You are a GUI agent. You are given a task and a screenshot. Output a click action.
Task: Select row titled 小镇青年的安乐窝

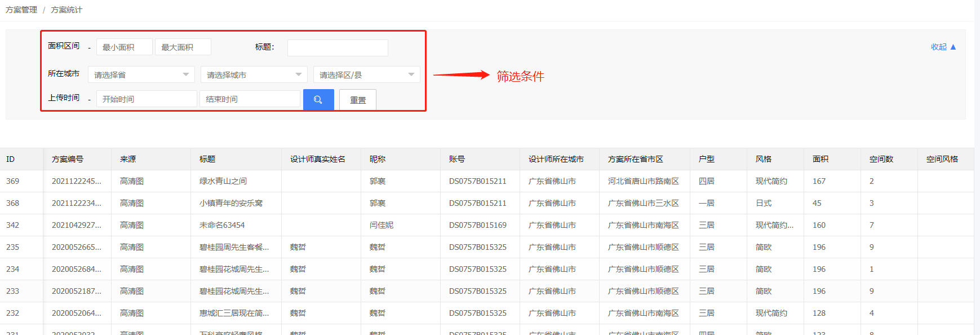tap(231, 203)
